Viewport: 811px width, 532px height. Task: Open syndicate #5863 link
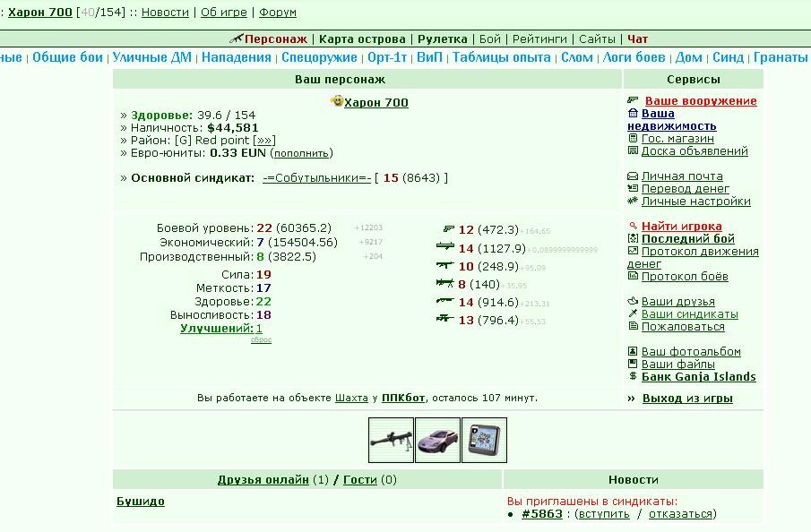pyautogui.click(x=542, y=513)
